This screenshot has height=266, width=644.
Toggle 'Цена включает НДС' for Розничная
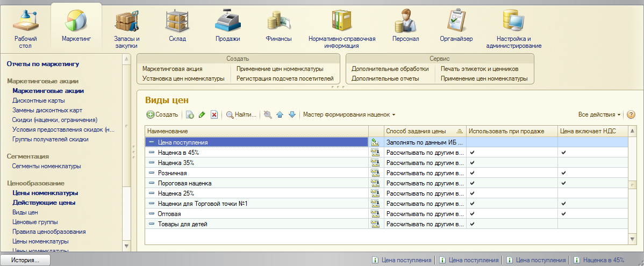click(x=563, y=173)
